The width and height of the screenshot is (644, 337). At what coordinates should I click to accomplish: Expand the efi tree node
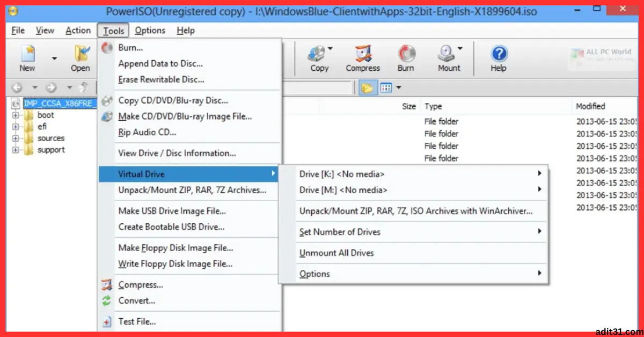tap(16, 127)
